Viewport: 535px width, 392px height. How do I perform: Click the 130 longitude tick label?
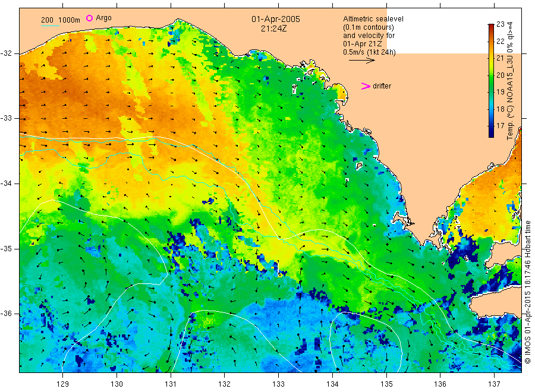tap(117, 384)
